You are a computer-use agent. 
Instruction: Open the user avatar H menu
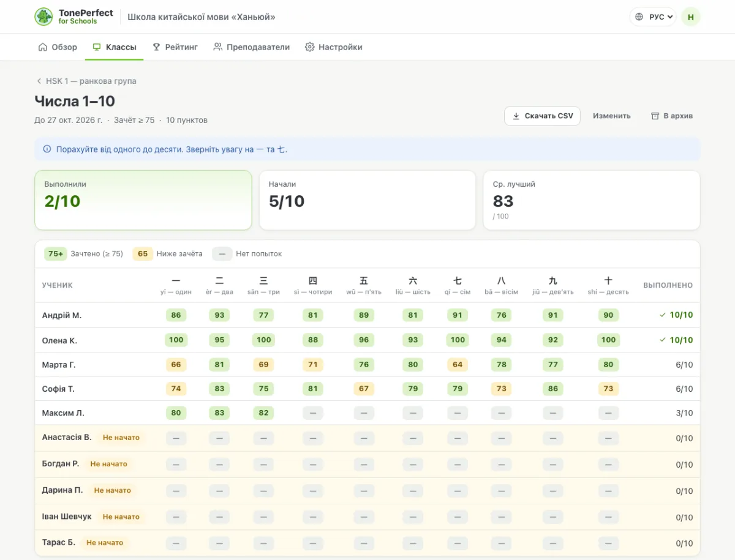[690, 17]
